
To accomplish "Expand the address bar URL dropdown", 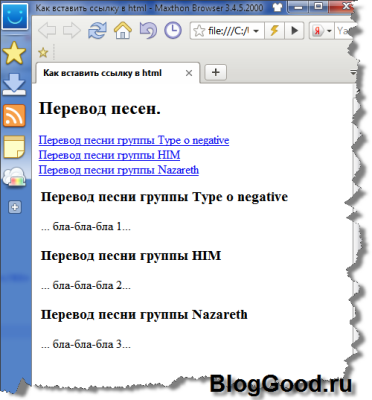I will click(x=256, y=31).
